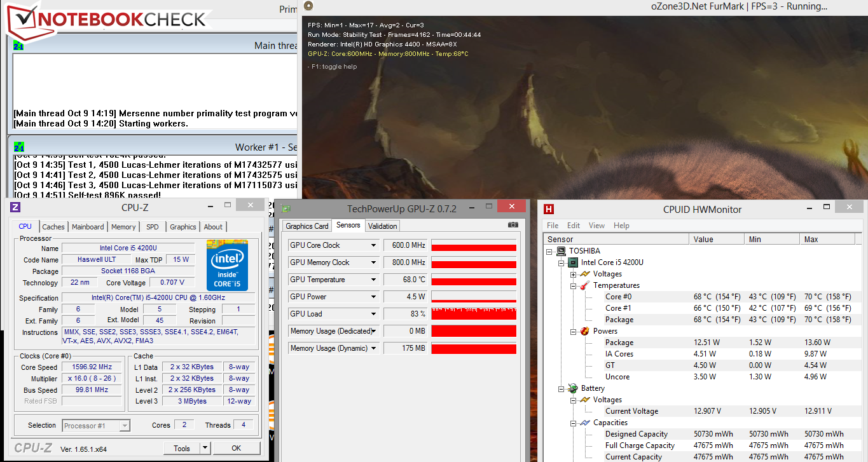Switch to the Mainboard tab
The height and width of the screenshot is (462, 868).
click(88, 227)
